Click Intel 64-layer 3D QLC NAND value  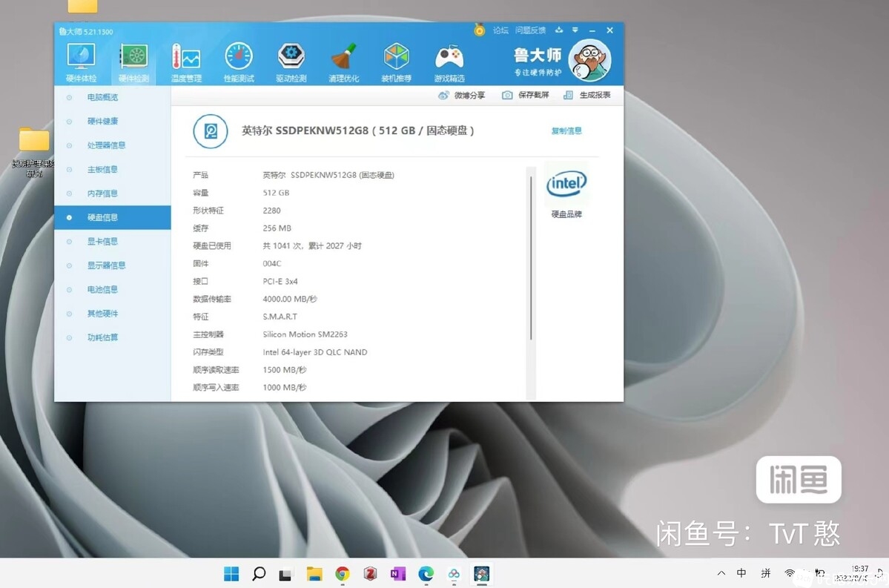[314, 352]
